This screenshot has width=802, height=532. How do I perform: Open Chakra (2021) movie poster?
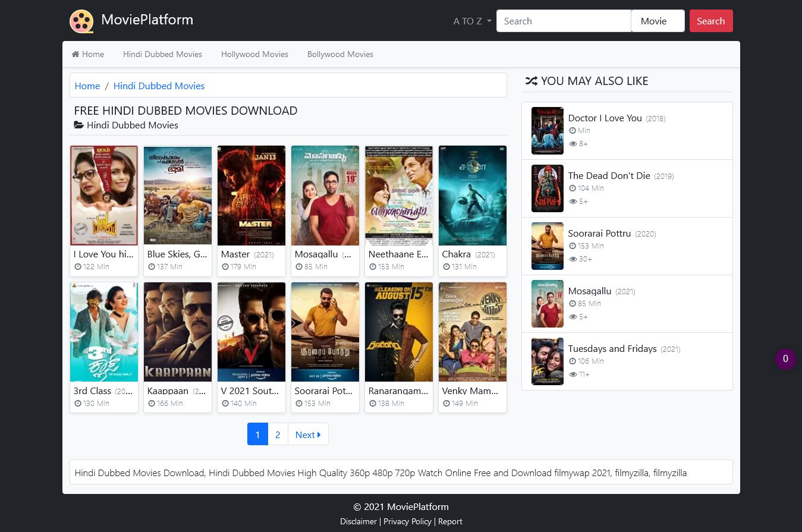point(473,196)
